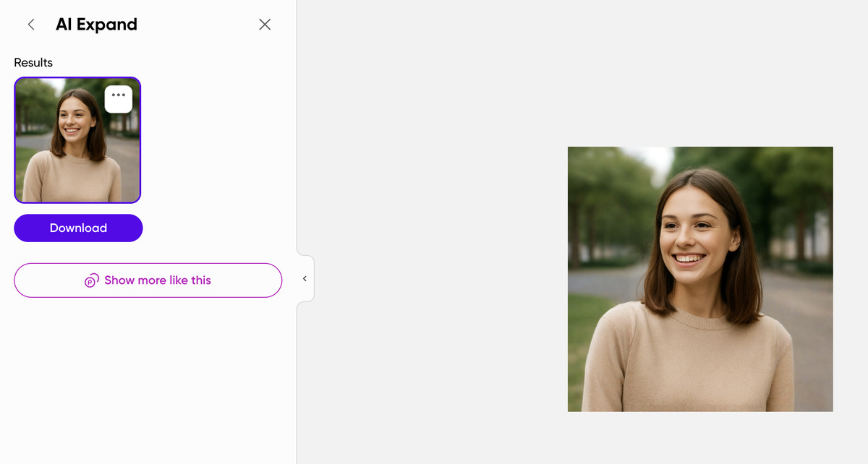This screenshot has height=464, width=868.
Task: Click empty canvas area below the image
Action: [x=700, y=438]
